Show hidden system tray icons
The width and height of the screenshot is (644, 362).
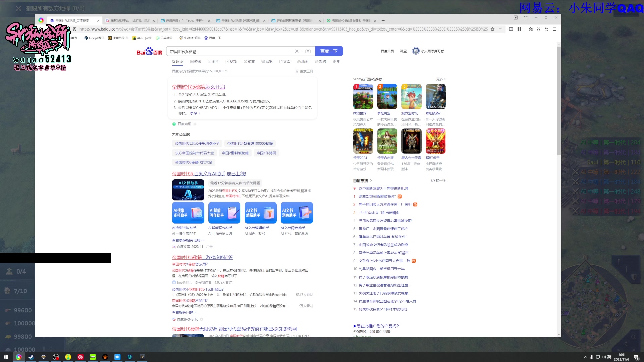pyautogui.click(x=586, y=357)
